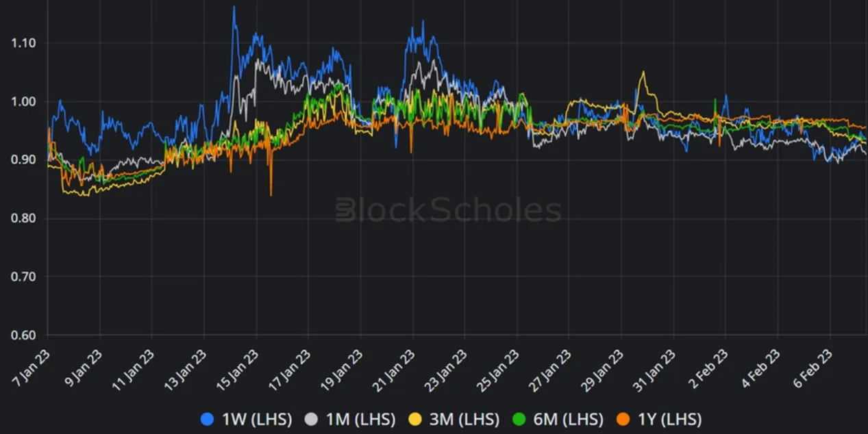Click the yellow 3M legend dot
Viewport: 868px width, 434px height.
(415, 419)
